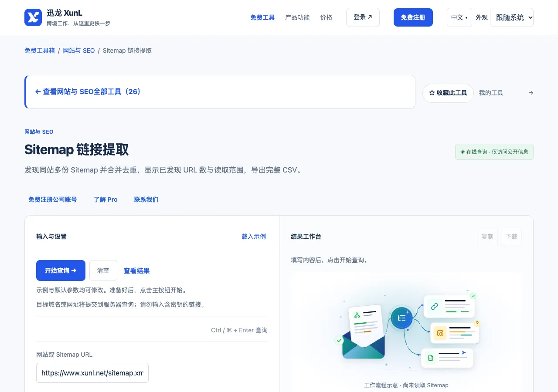Click 载入示例 to load example
This screenshot has width=558, height=392.
click(x=254, y=237)
